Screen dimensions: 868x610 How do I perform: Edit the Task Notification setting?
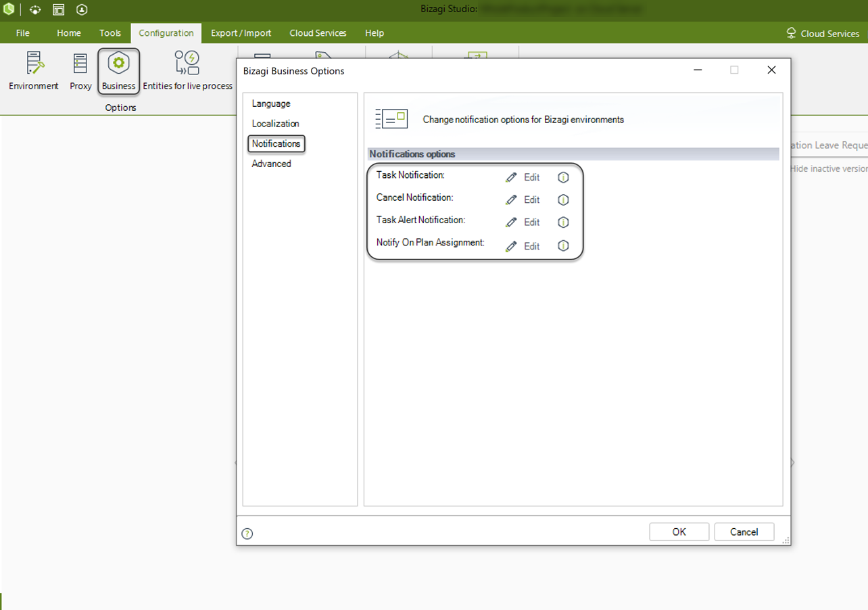point(531,177)
